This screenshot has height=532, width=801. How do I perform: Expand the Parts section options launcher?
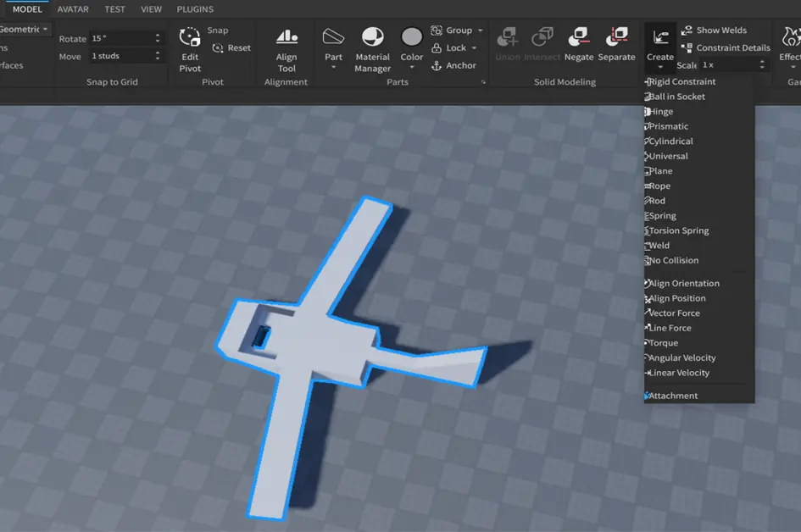click(x=483, y=82)
